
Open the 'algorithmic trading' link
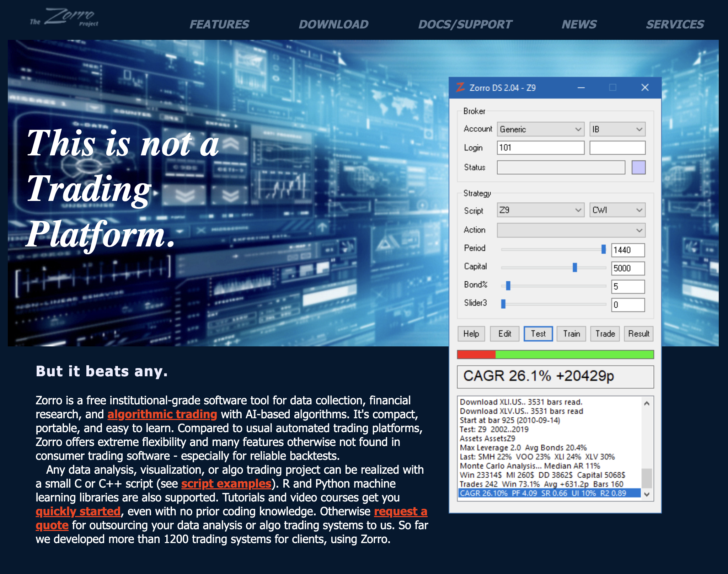click(162, 414)
